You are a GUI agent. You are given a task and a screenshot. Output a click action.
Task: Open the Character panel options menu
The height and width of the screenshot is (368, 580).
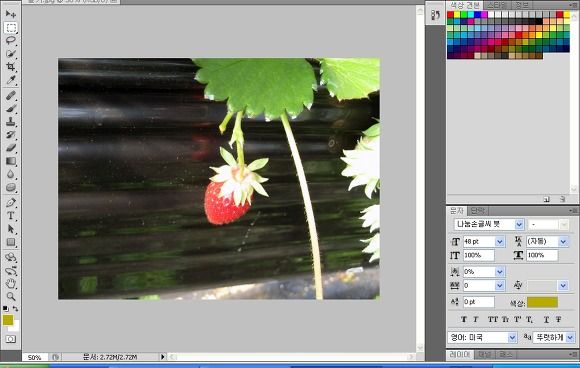pos(573,211)
